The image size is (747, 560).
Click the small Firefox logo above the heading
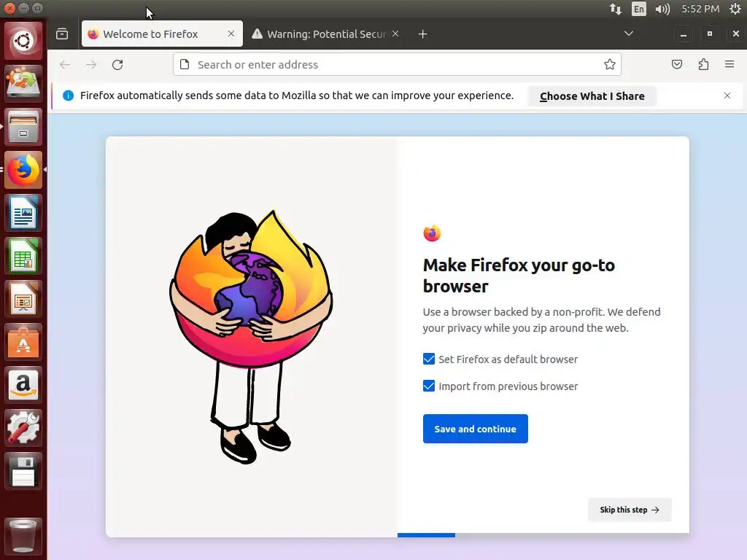pos(432,233)
